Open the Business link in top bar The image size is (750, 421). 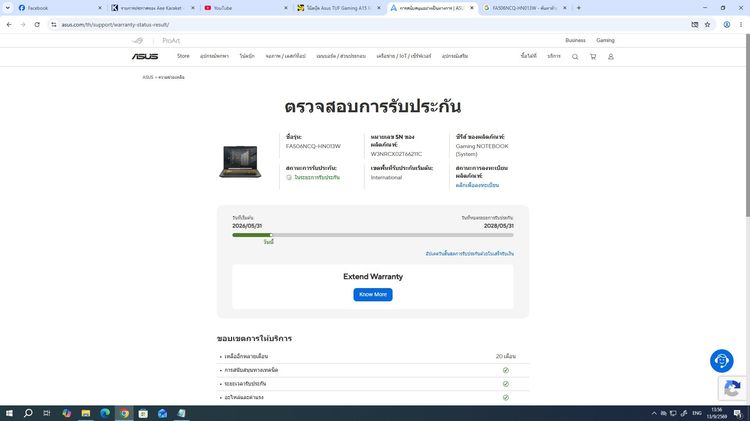coord(575,40)
